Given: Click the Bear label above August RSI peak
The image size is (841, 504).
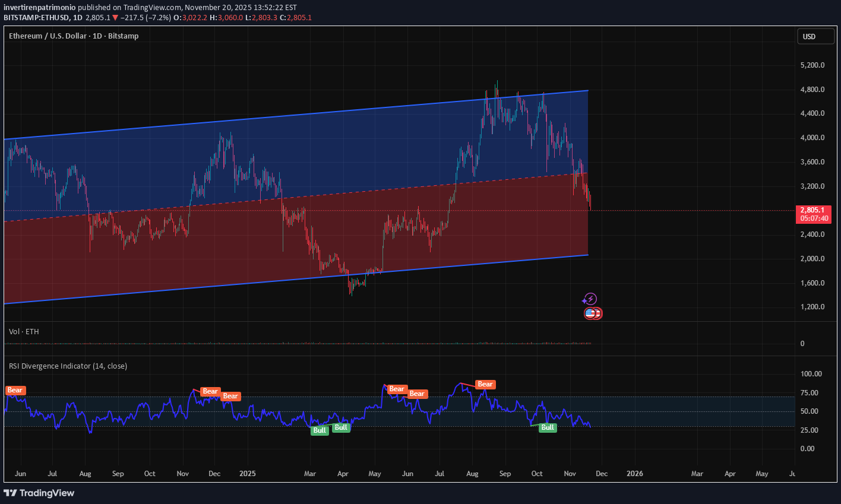Looking at the screenshot, I should coord(485,385).
